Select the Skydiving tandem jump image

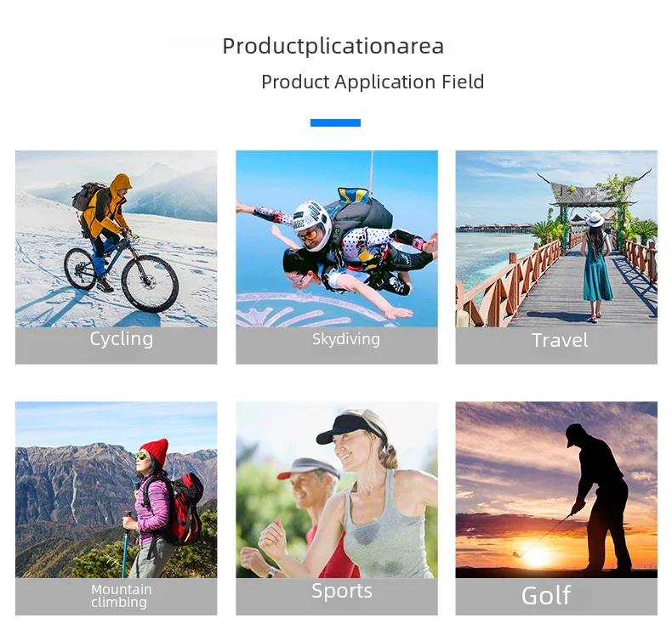pyautogui.click(x=337, y=239)
